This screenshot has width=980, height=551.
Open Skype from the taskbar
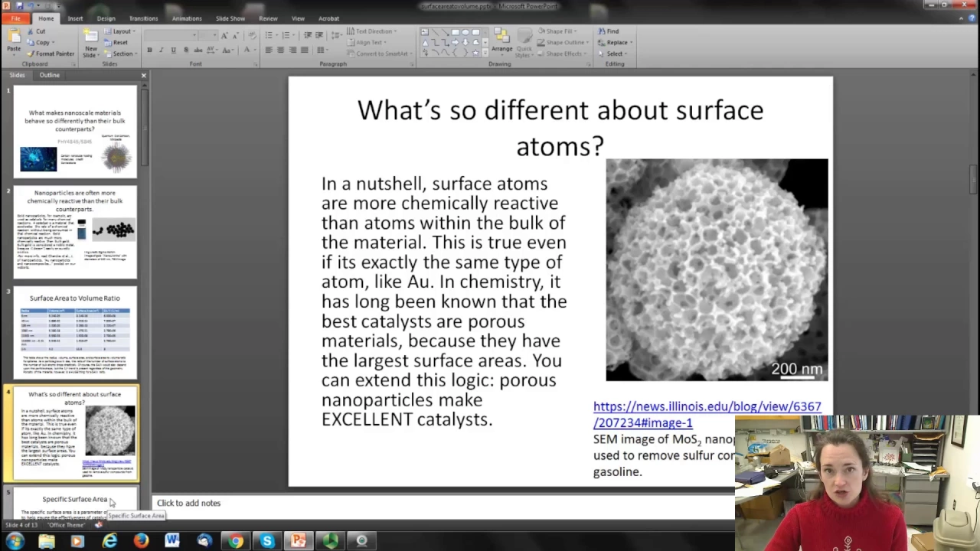tap(267, 541)
